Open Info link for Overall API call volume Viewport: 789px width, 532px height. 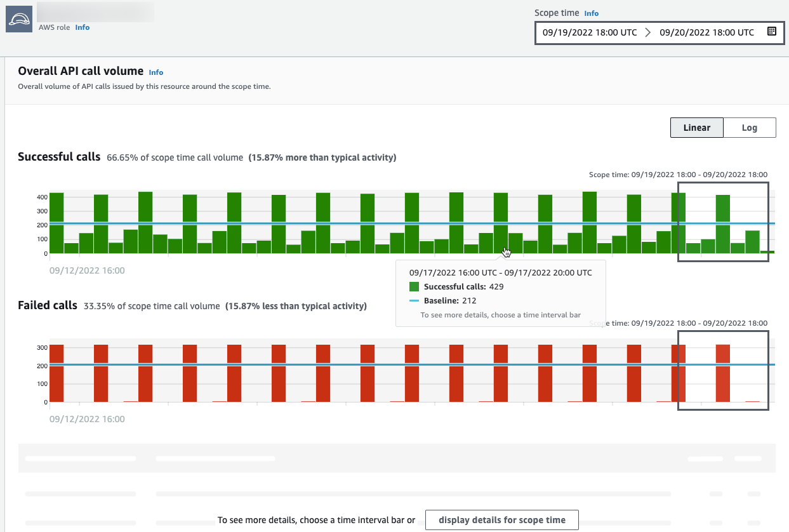pyautogui.click(x=156, y=72)
